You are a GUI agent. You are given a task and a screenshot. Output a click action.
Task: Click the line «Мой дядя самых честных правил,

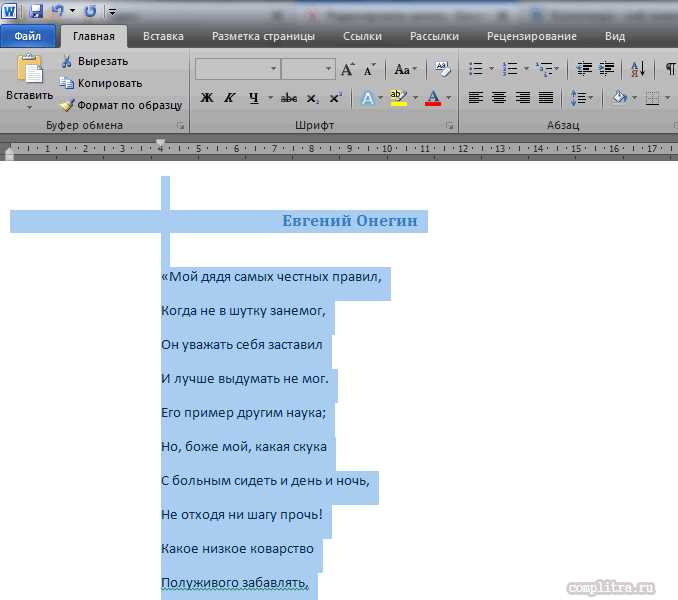272,277
